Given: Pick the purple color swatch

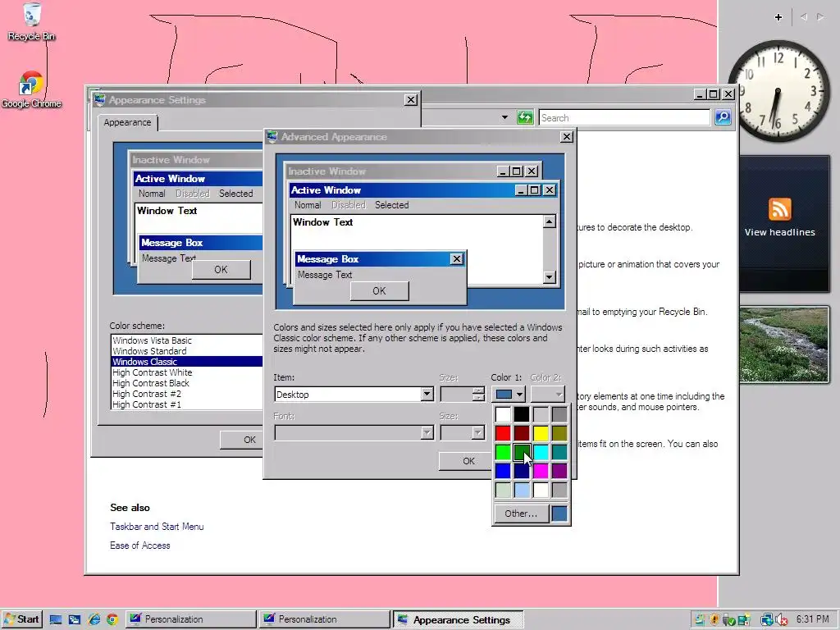Looking at the screenshot, I should pos(559,471).
